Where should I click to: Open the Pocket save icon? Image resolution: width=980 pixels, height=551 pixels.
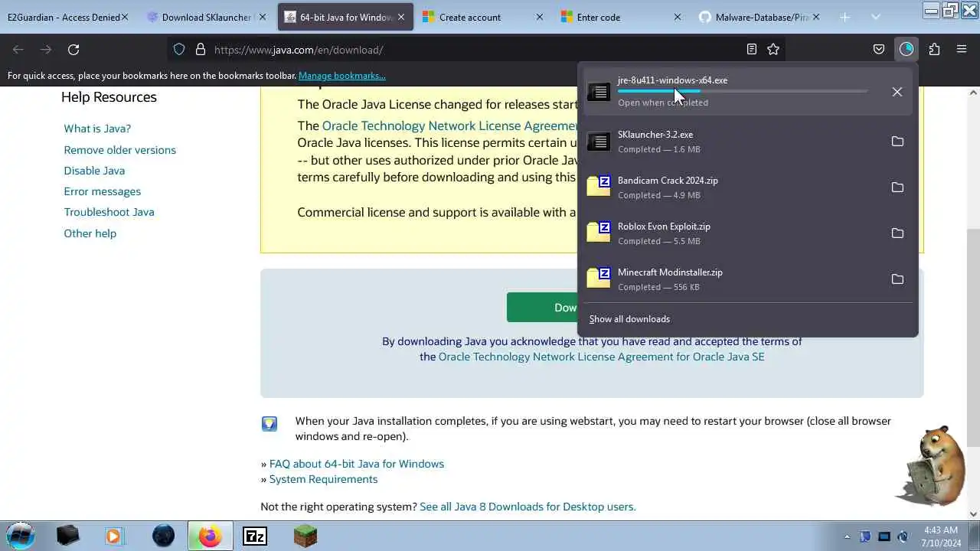[879, 50]
